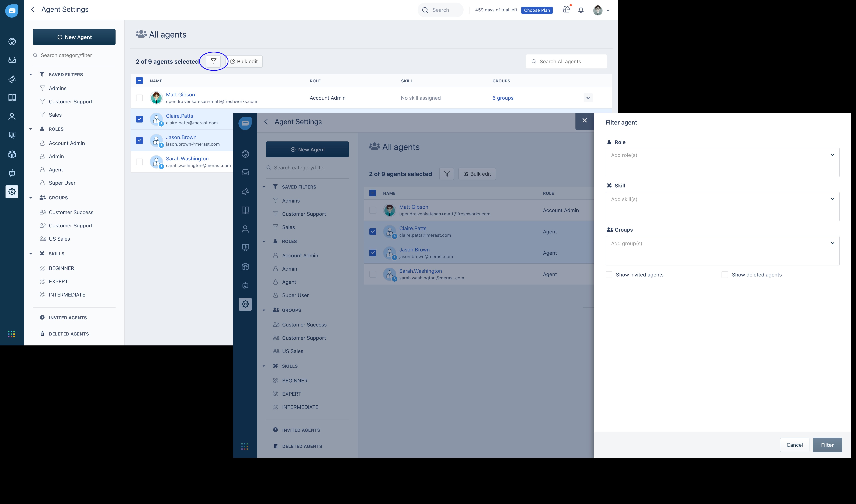The height and width of the screenshot is (504, 856).
Task: Toggle the select-all checkbox in the main agents table
Action: pyautogui.click(x=139, y=81)
